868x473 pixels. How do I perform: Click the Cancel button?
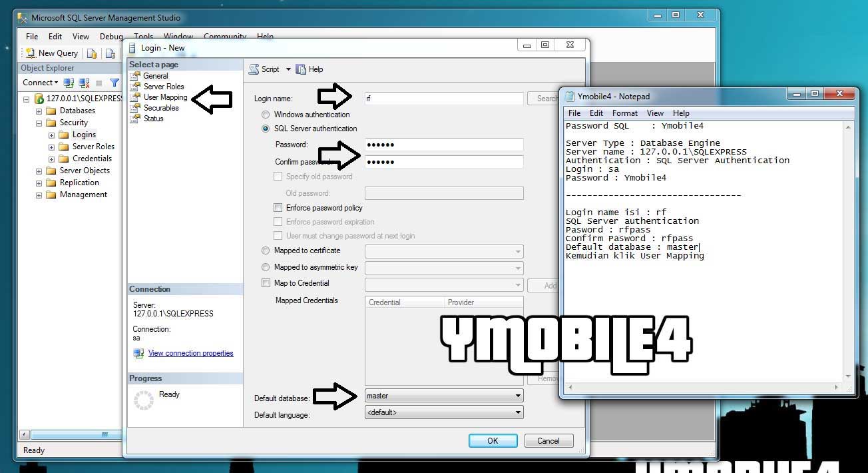pos(548,440)
